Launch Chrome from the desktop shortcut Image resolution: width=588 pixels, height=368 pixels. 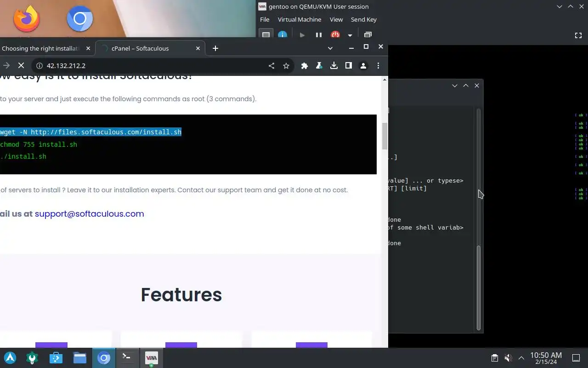pyautogui.click(x=80, y=18)
